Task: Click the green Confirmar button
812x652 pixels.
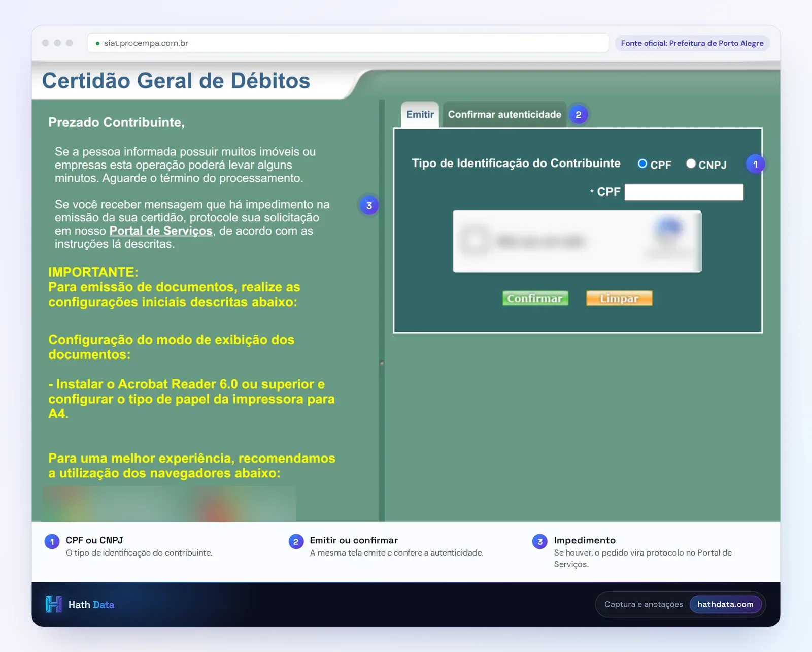Action: [535, 298]
